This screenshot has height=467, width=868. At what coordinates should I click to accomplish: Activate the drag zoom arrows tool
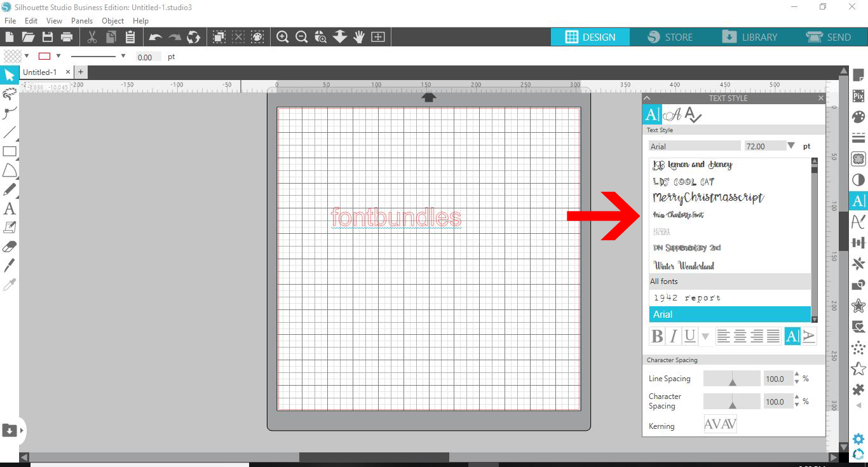click(340, 37)
